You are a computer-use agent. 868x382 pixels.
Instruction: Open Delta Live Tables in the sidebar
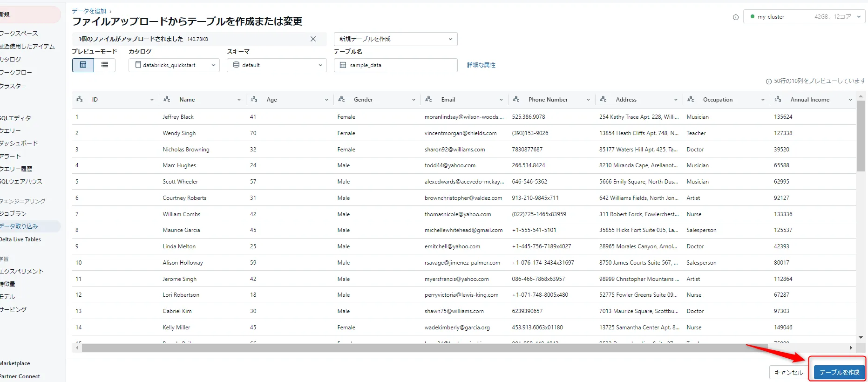(x=20, y=239)
